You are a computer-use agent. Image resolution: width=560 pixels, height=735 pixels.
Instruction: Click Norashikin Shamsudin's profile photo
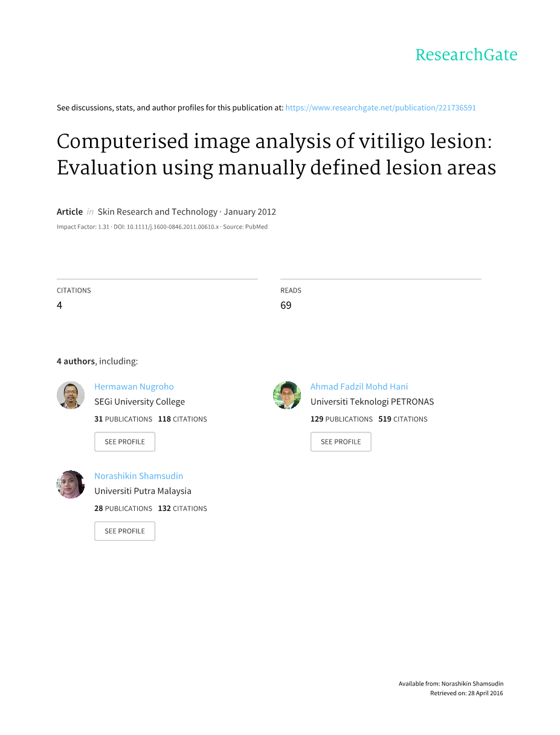tap(71, 485)
